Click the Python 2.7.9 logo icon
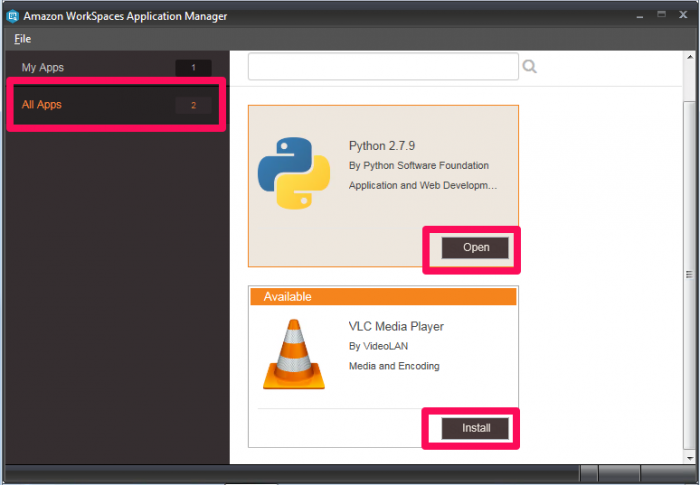The height and width of the screenshot is (485, 700). coord(294,173)
